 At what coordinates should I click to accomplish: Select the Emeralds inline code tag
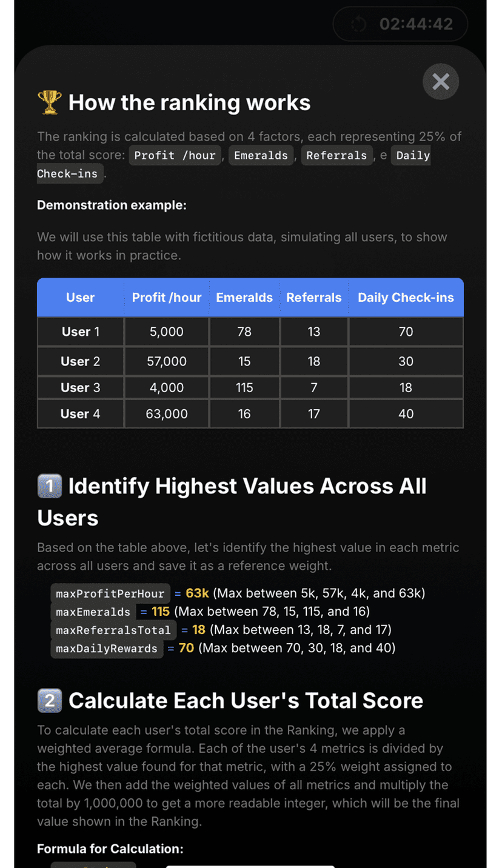pos(261,155)
